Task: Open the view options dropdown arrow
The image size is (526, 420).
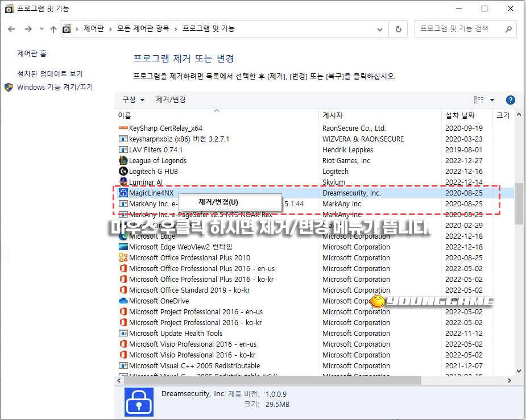Action: (x=492, y=100)
